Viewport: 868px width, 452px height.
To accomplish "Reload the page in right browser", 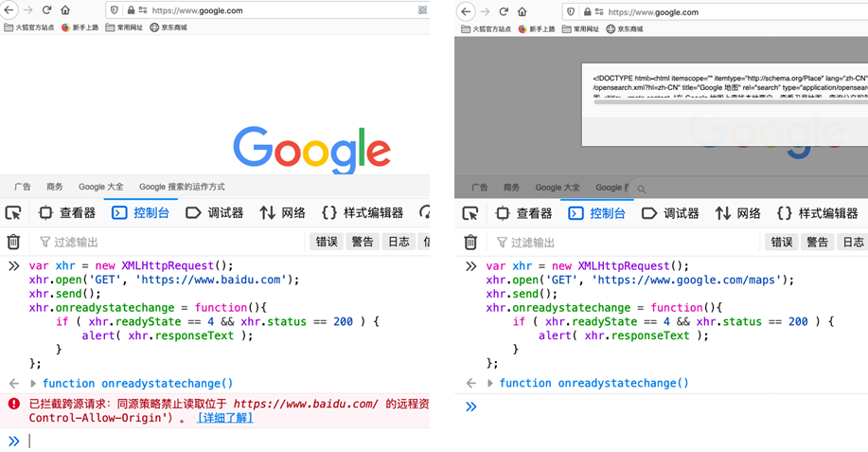I will (504, 11).
